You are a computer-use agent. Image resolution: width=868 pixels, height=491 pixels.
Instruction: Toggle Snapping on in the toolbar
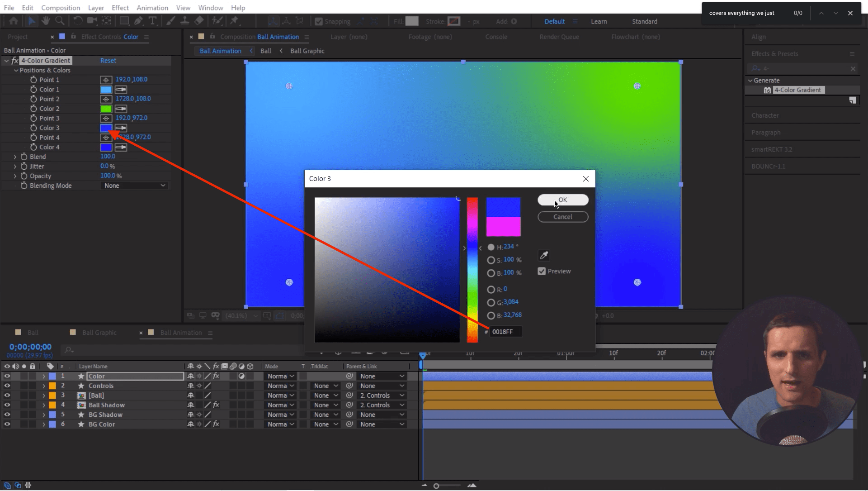[x=318, y=21]
